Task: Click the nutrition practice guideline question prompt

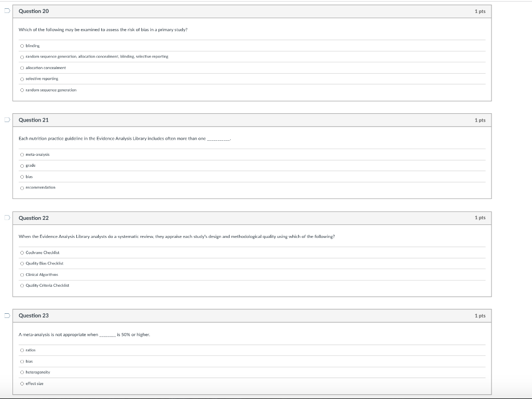Action: click(125, 138)
